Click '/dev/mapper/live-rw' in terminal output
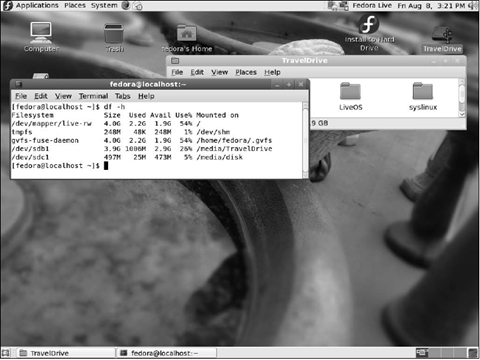This screenshot has width=480, height=360. (51, 124)
